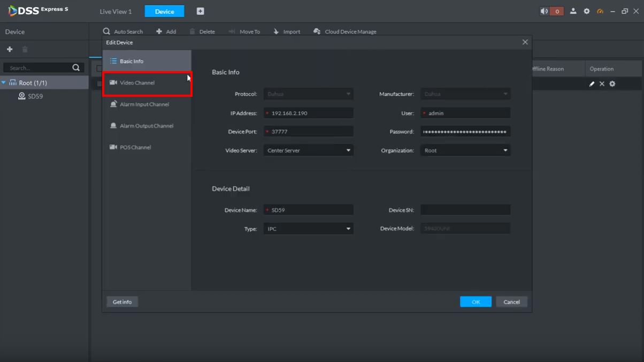Click the search magnifier icon in device panel
This screenshot has height=362, width=644.
[x=76, y=68]
